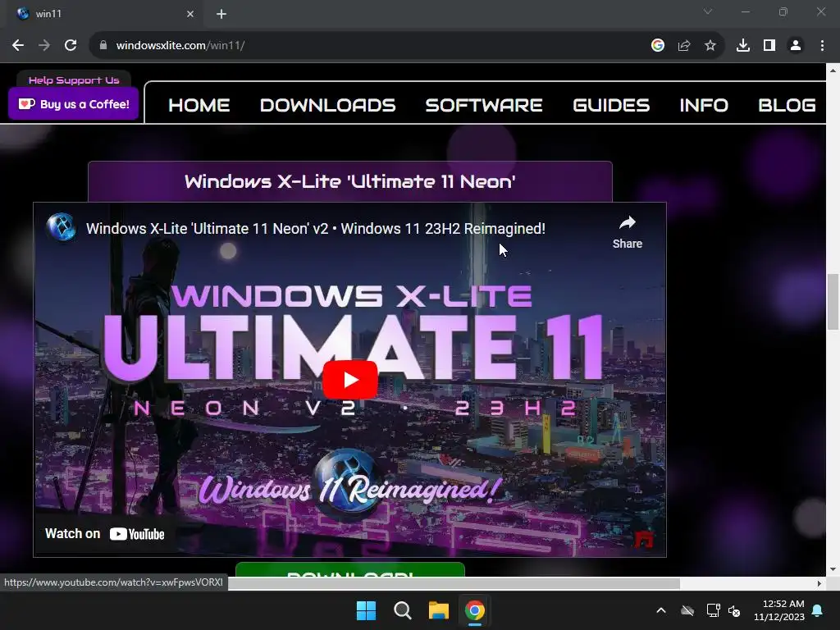
Task: Open the channel avatar on video
Action: 61,228
